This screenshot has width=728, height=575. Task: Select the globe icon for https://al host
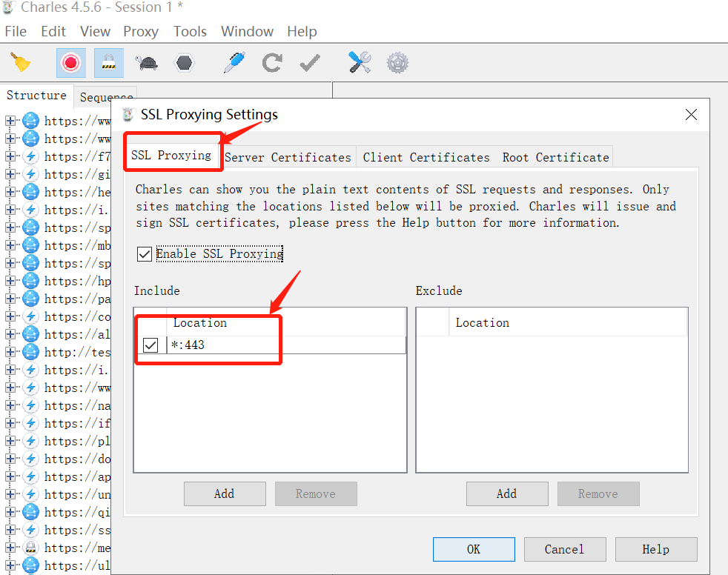tap(30, 334)
